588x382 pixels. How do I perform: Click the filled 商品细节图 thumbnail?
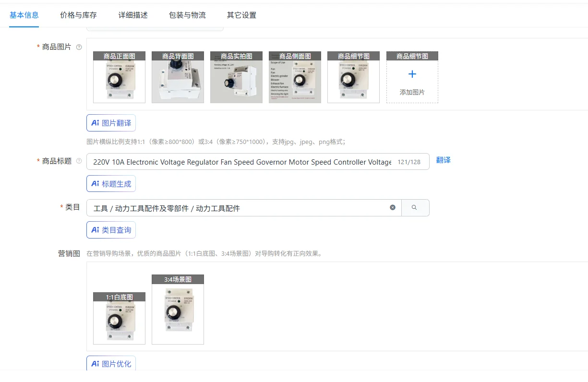point(353,77)
